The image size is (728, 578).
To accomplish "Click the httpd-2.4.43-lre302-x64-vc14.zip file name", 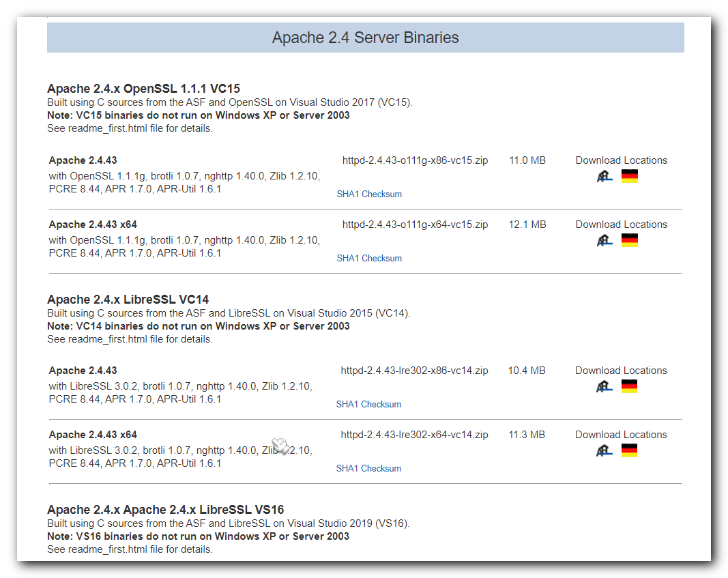I will pos(414,435).
